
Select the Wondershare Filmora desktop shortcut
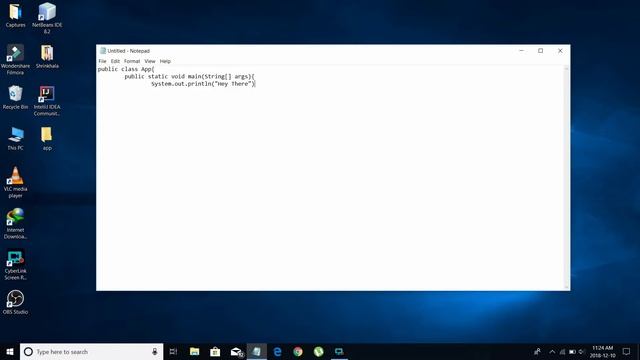pos(15,59)
